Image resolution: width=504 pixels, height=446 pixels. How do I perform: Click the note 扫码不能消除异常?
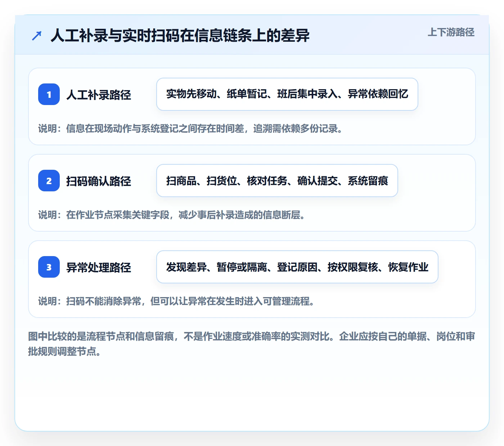tap(176, 301)
